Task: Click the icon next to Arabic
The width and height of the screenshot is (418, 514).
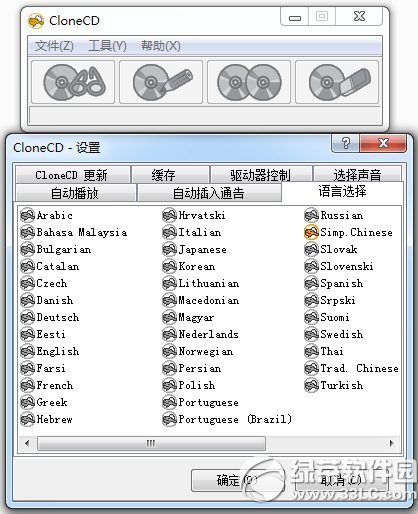Action: [27, 215]
